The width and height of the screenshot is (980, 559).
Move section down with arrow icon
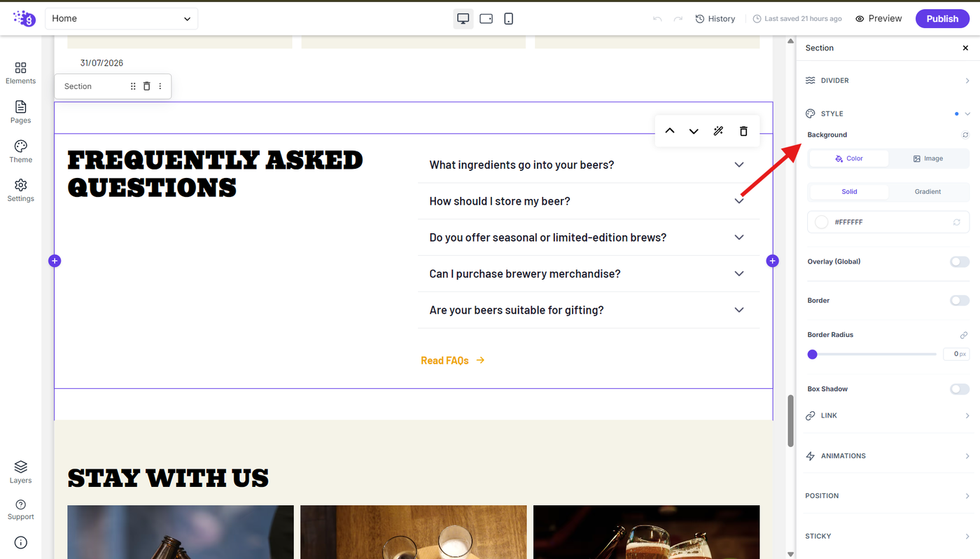694,131
